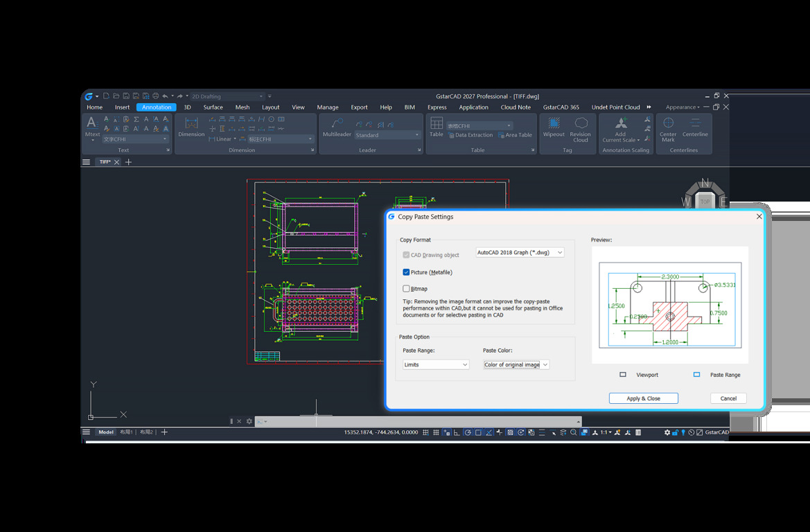Click the Undo arrow icon
This screenshot has width=810, height=532.
click(x=166, y=96)
